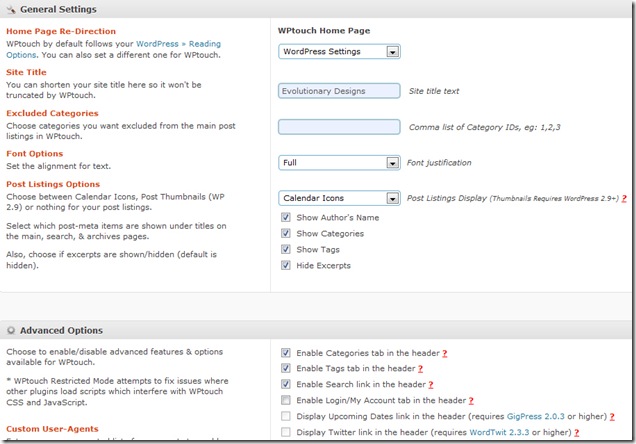Open help for Upcoming Dates link

[612, 417]
